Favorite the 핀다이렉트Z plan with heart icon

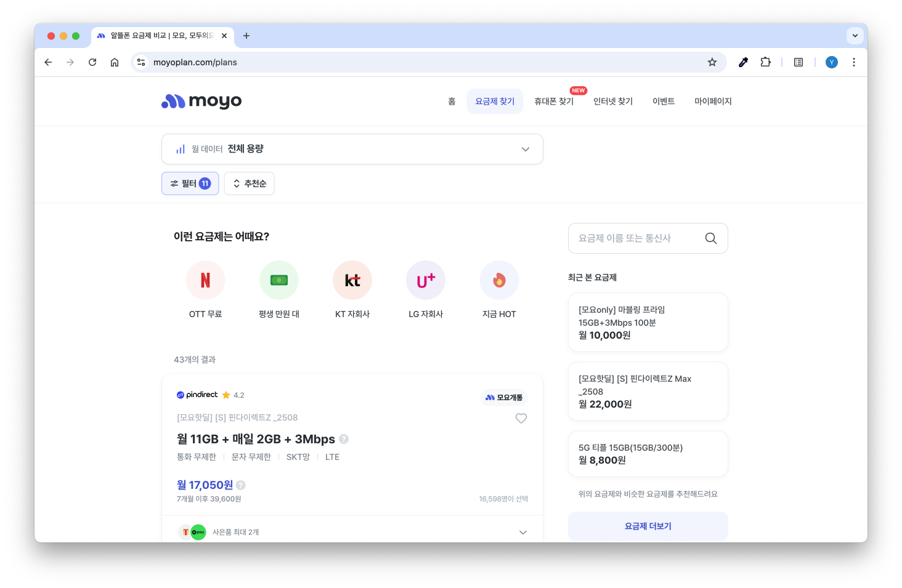coord(521,418)
